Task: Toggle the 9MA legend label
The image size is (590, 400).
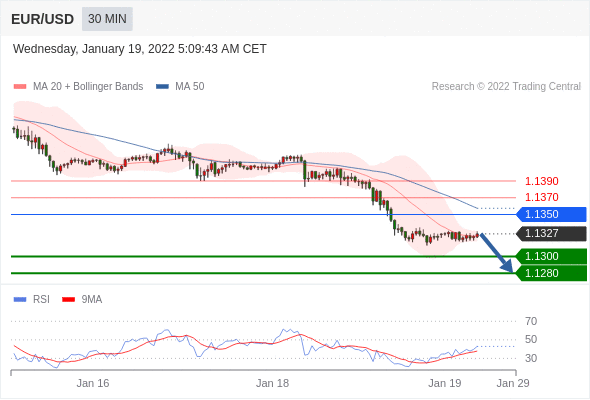Action: tap(92, 300)
